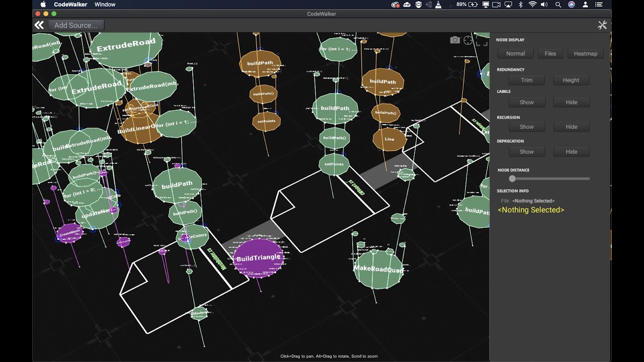The height and width of the screenshot is (362, 644).
Task: Switch node display to Heatmap
Action: pos(586,53)
